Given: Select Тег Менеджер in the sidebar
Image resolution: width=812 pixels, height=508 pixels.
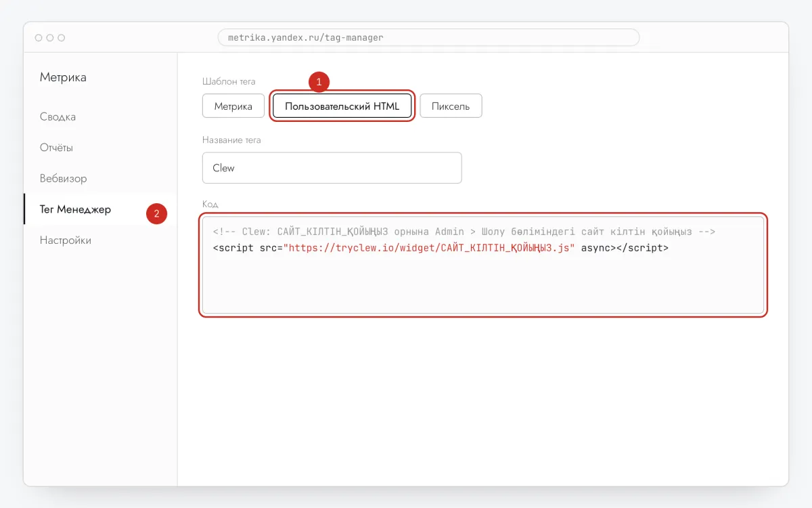Looking at the screenshot, I should 75,209.
